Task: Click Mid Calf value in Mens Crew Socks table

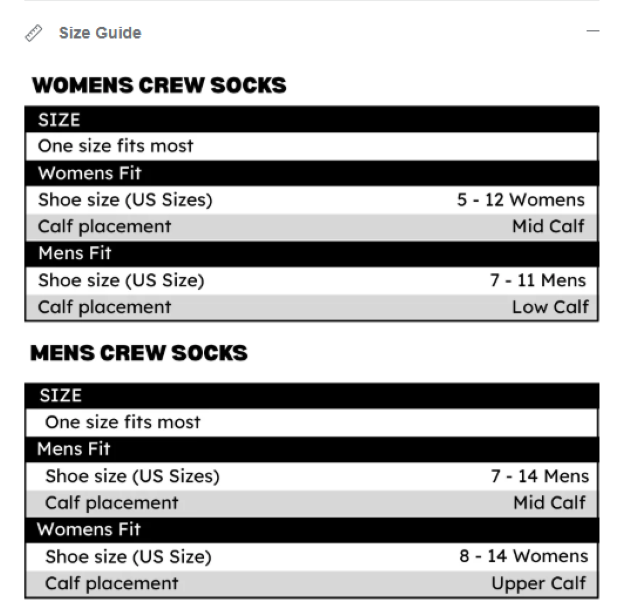Action: click(x=549, y=503)
